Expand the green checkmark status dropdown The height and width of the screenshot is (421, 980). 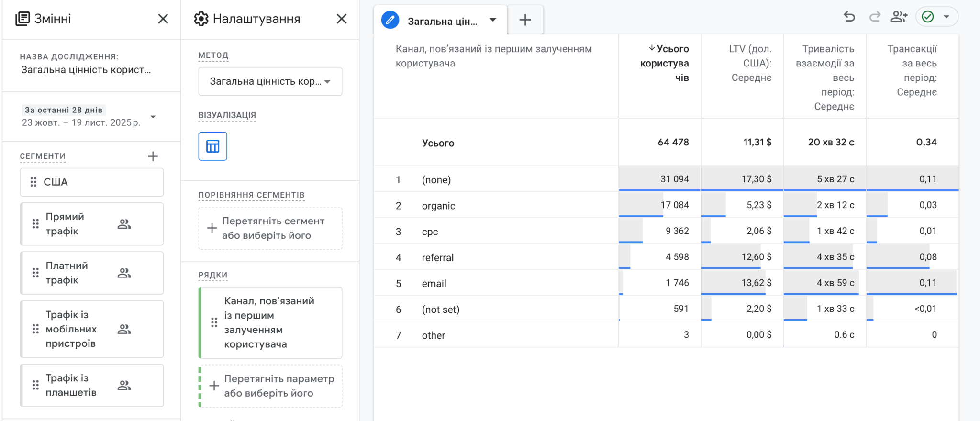(x=946, y=17)
